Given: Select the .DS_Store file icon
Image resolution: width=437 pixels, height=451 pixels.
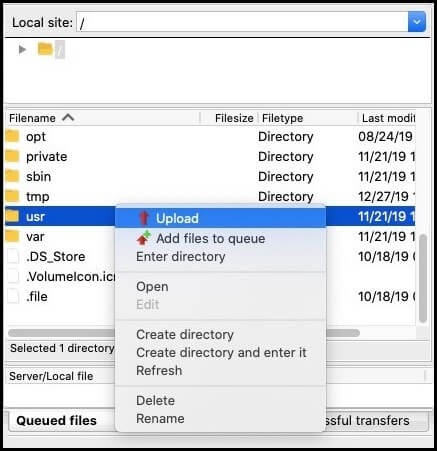Looking at the screenshot, I should (x=13, y=256).
